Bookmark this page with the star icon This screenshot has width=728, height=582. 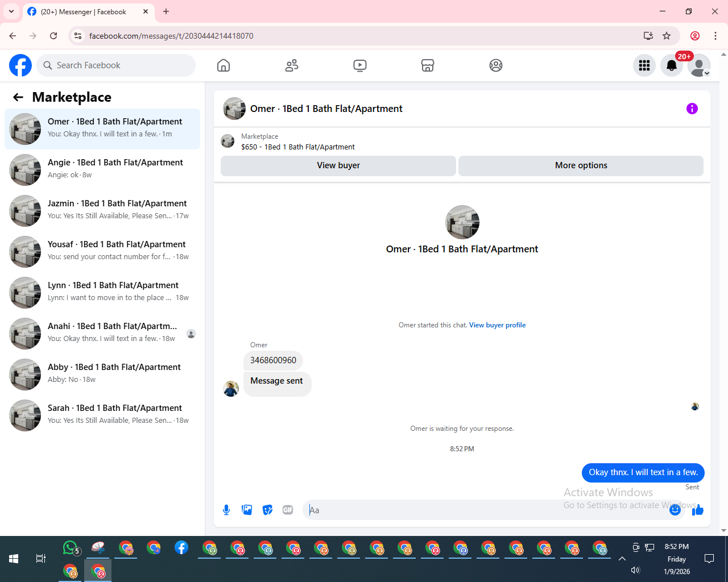tap(667, 36)
